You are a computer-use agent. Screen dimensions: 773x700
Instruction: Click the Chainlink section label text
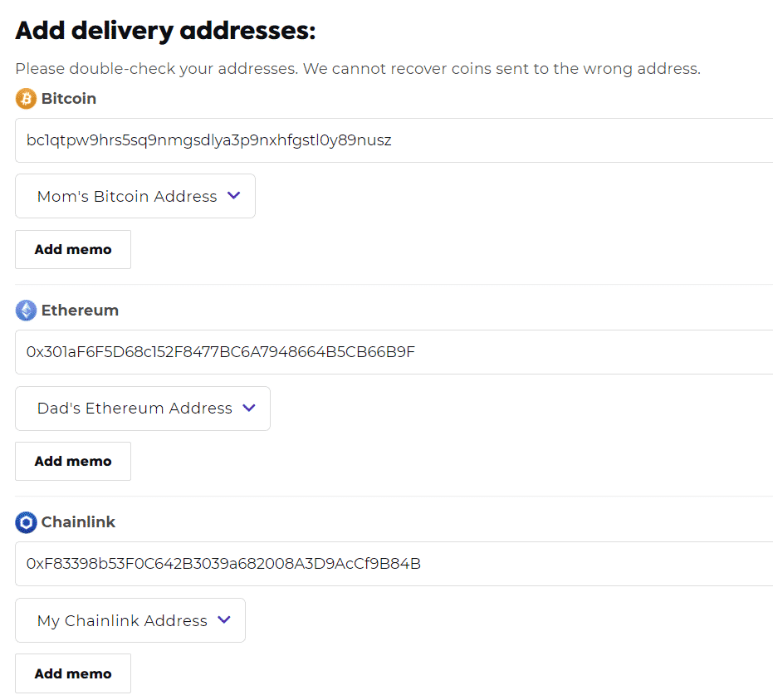(x=78, y=522)
